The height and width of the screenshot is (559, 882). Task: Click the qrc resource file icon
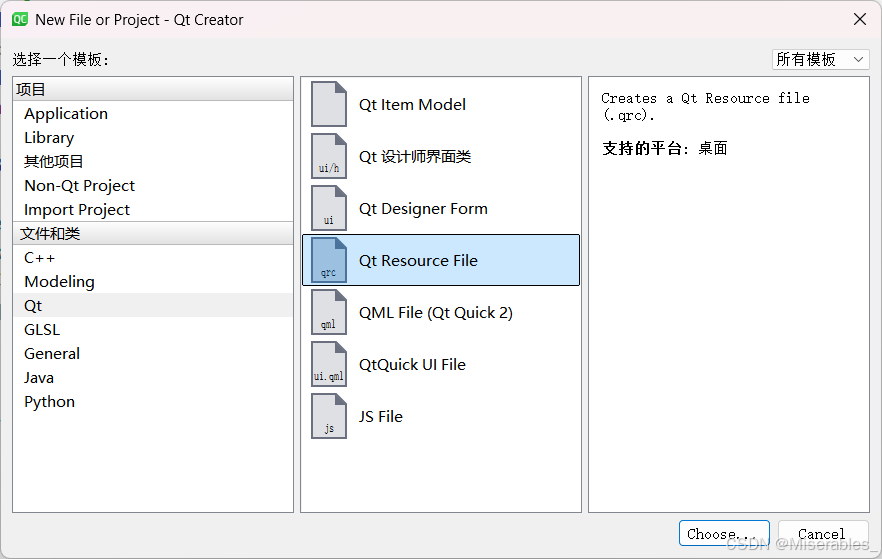click(x=329, y=260)
